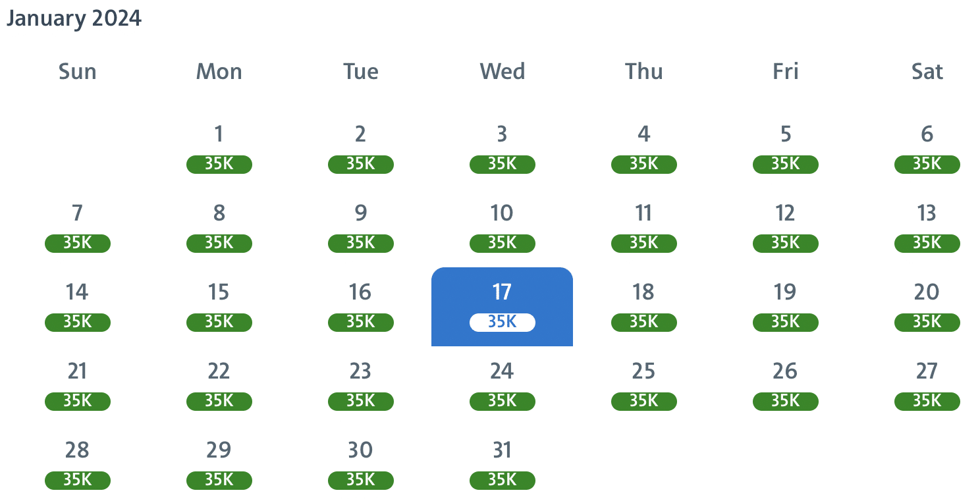
Task: Choose Wednesday January 24
Action: click(x=502, y=372)
